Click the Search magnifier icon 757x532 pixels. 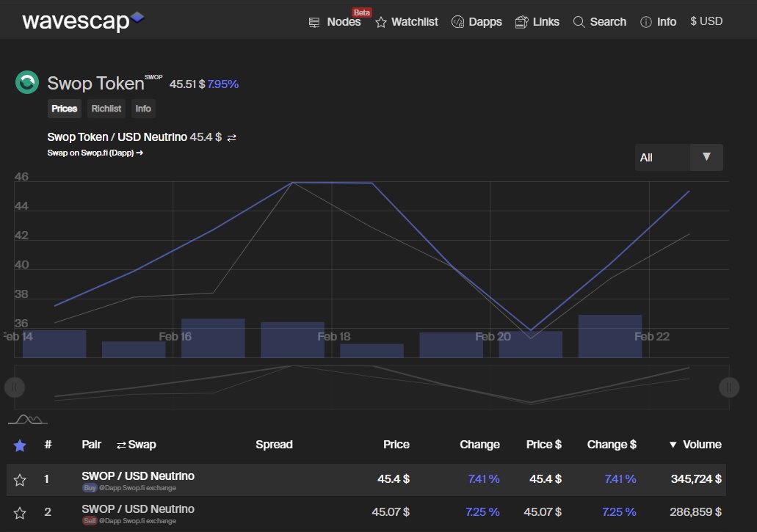click(579, 22)
